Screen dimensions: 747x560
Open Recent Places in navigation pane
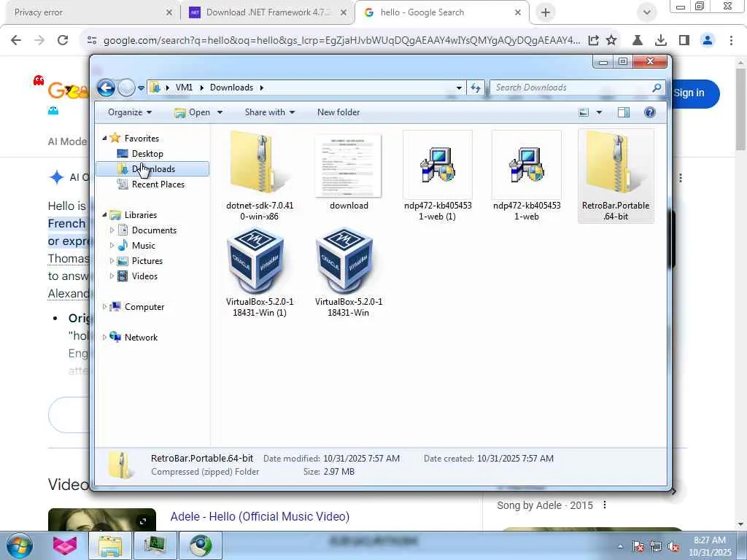158,184
